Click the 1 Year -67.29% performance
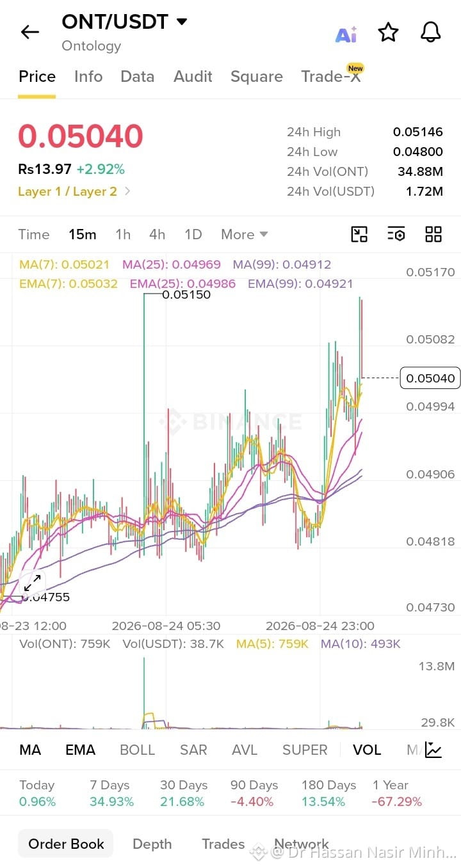461x868 pixels. [397, 793]
